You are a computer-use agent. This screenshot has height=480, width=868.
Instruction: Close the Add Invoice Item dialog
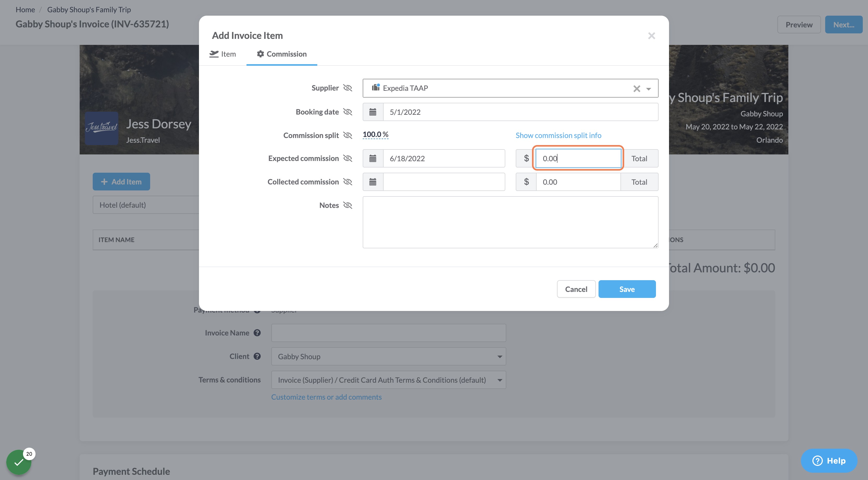coord(651,36)
